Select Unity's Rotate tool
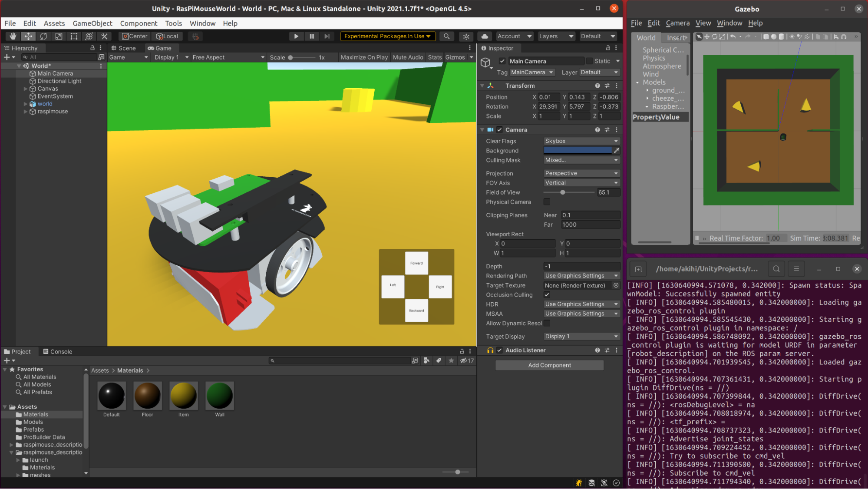 43,36
